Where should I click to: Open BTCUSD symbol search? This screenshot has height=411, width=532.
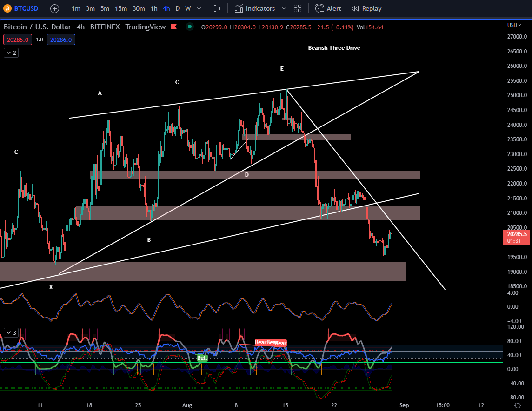(x=26, y=8)
